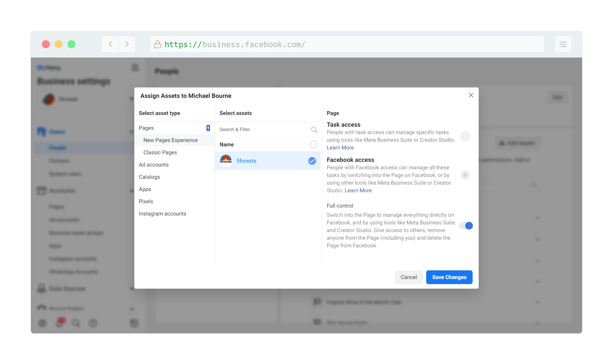Image resolution: width=613 pixels, height=364 pixels.
Task: Expand the Data Sources section in the sidebar
Action: 132,289
